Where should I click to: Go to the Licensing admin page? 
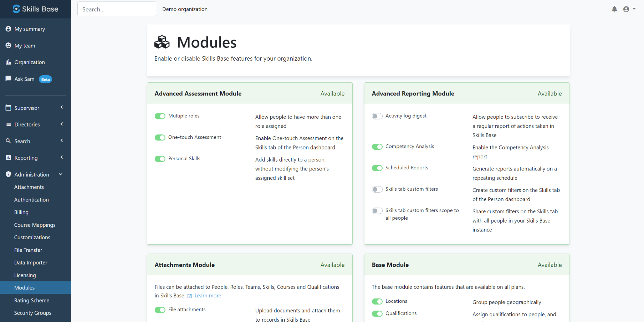pos(25,275)
